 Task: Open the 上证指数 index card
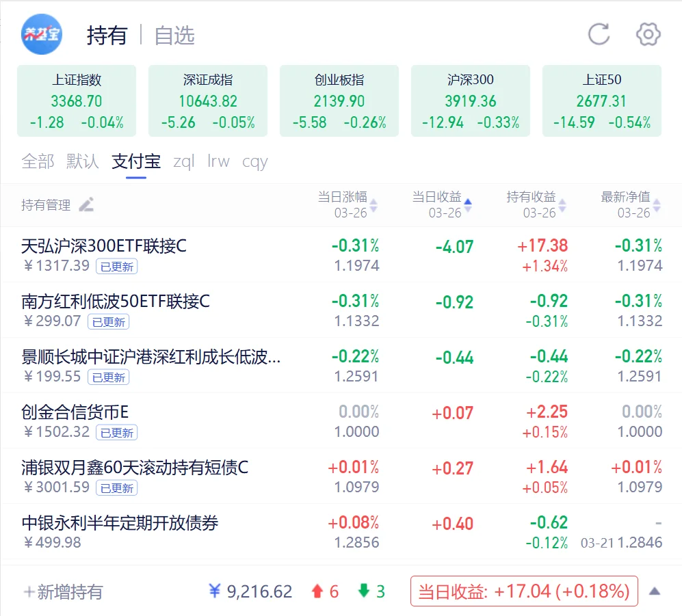point(77,101)
